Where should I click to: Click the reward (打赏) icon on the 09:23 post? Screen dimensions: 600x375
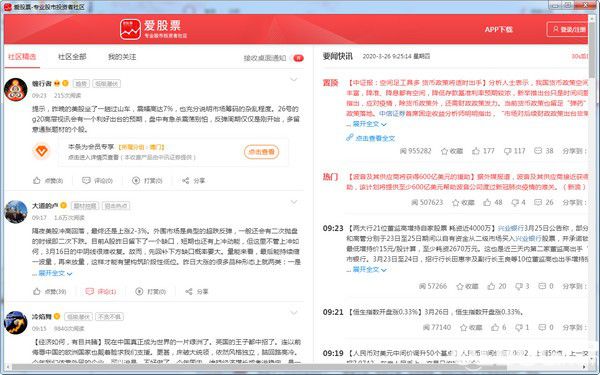(136, 180)
